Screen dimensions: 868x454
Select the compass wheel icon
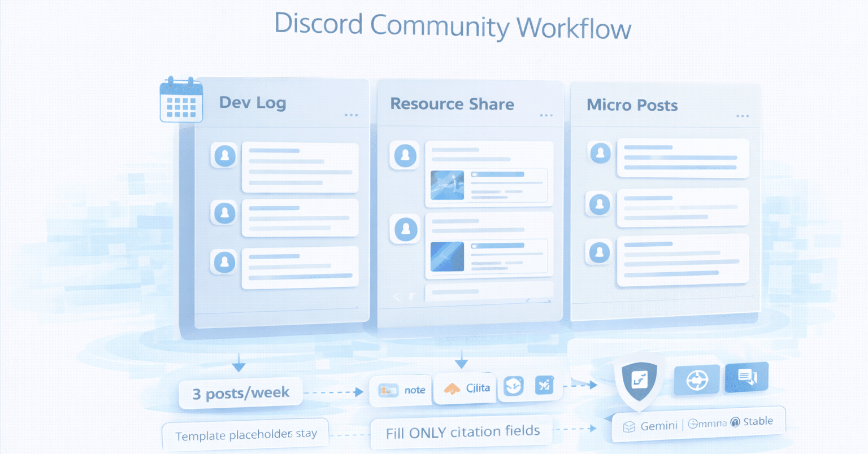click(696, 379)
